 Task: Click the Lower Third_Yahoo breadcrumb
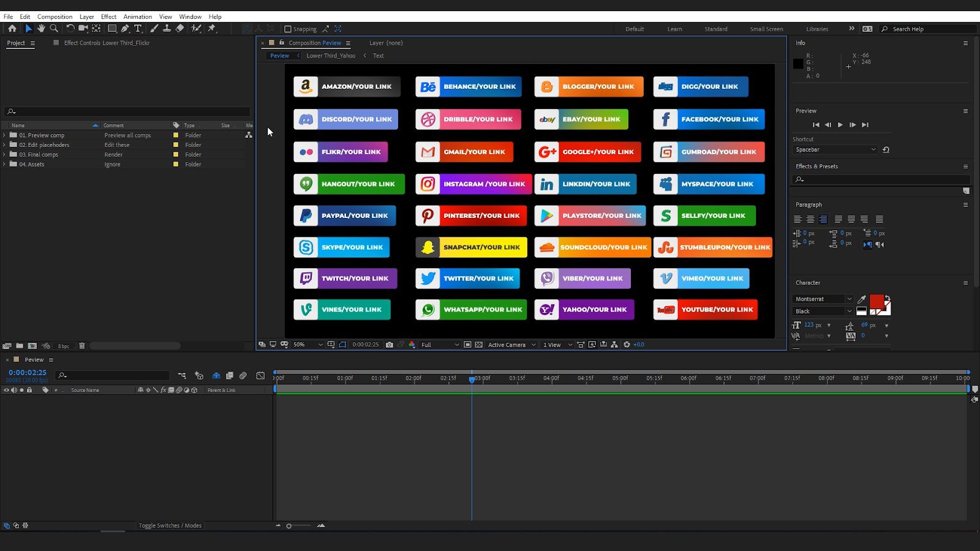[331, 56]
